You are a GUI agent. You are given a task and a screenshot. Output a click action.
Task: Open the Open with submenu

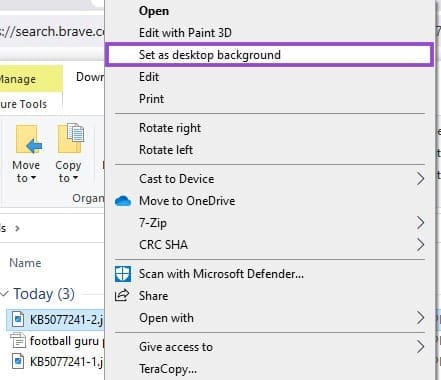[269, 318]
